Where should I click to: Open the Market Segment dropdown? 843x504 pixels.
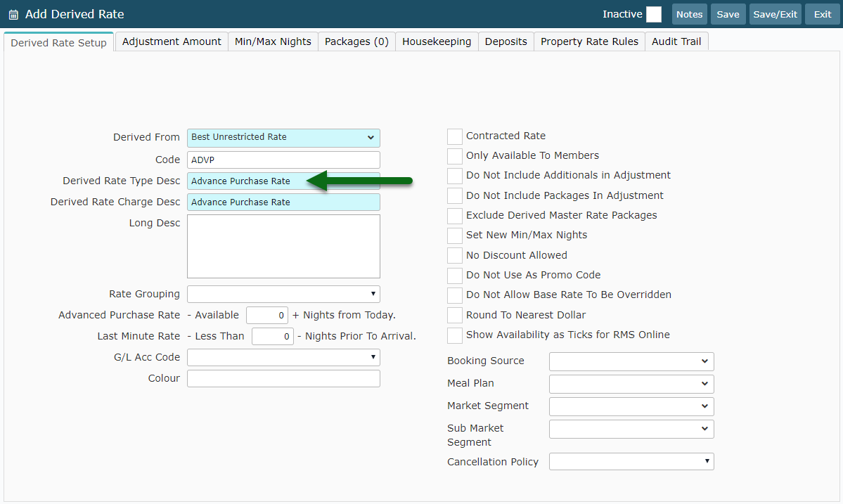tap(631, 407)
